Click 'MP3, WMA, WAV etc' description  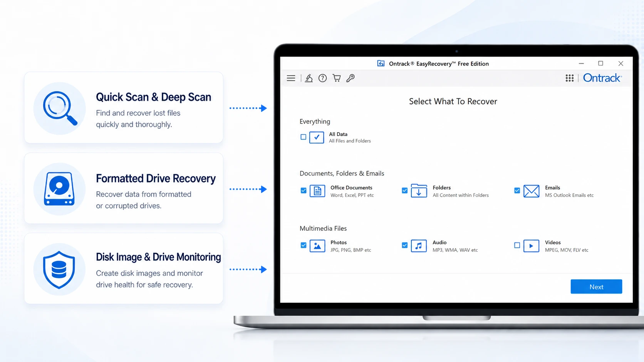pos(455,250)
